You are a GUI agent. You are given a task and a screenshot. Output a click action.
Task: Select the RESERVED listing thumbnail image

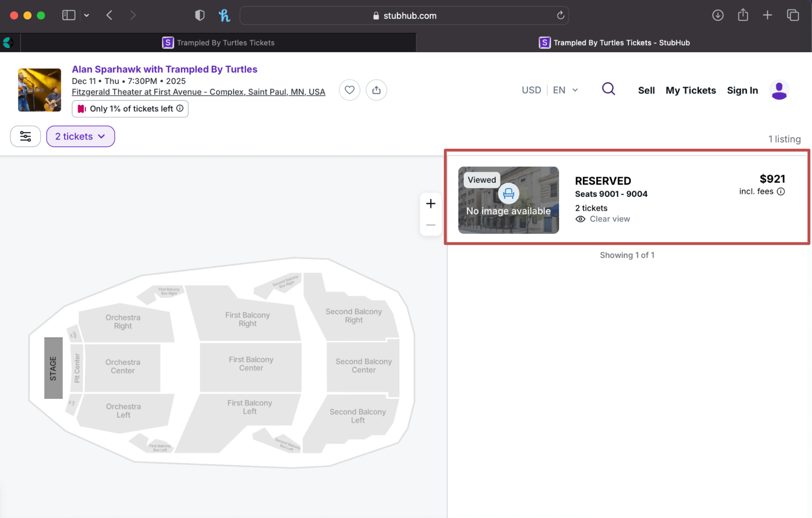(x=508, y=200)
